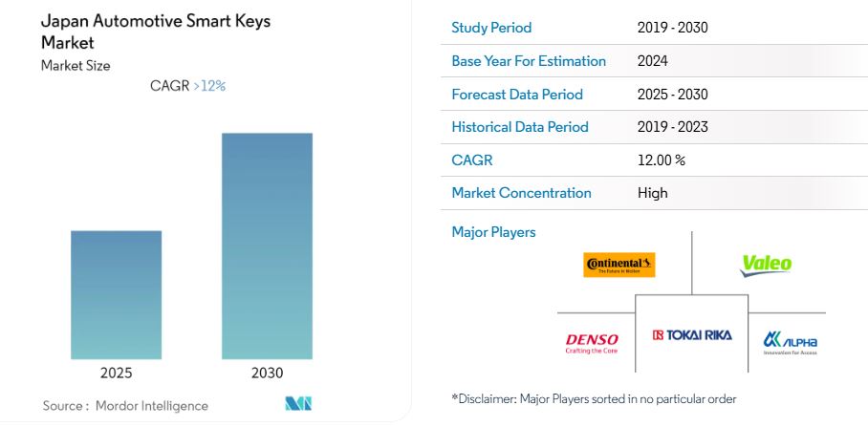Click the chart title Japan Automotive Smart Keys
The width and height of the screenshot is (868, 427).
(x=156, y=22)
